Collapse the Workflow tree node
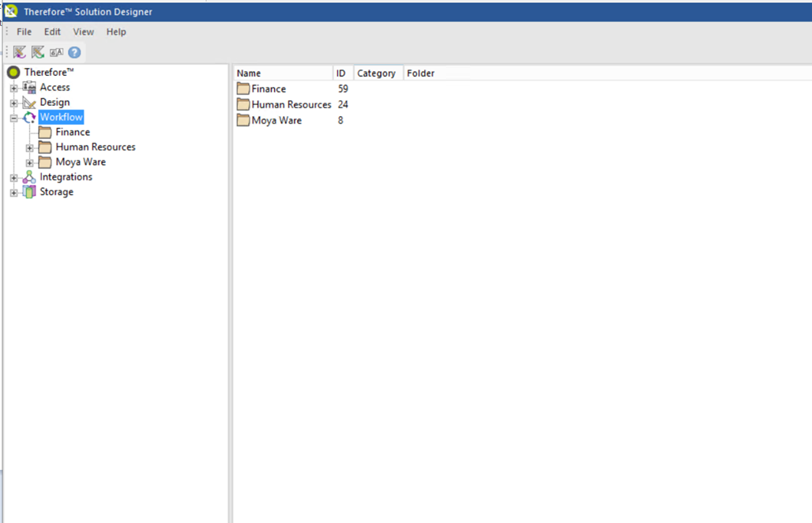812x523 pixels. click(x=13, y=117)
